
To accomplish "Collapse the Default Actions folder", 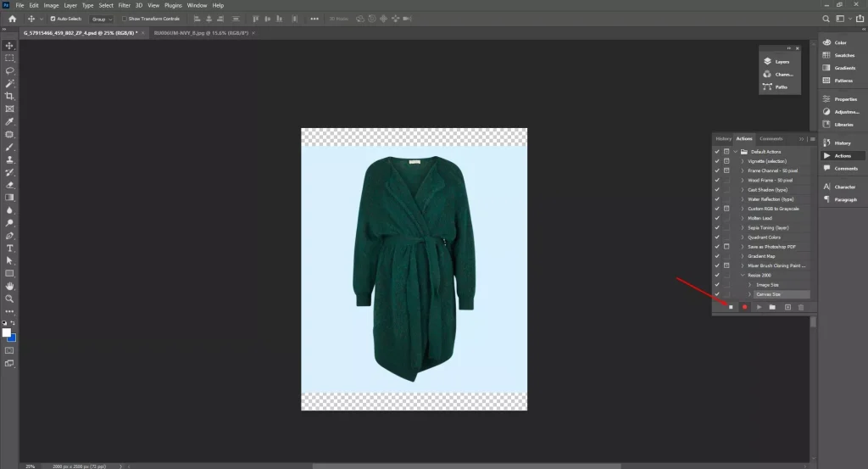I will coord(735,151).
